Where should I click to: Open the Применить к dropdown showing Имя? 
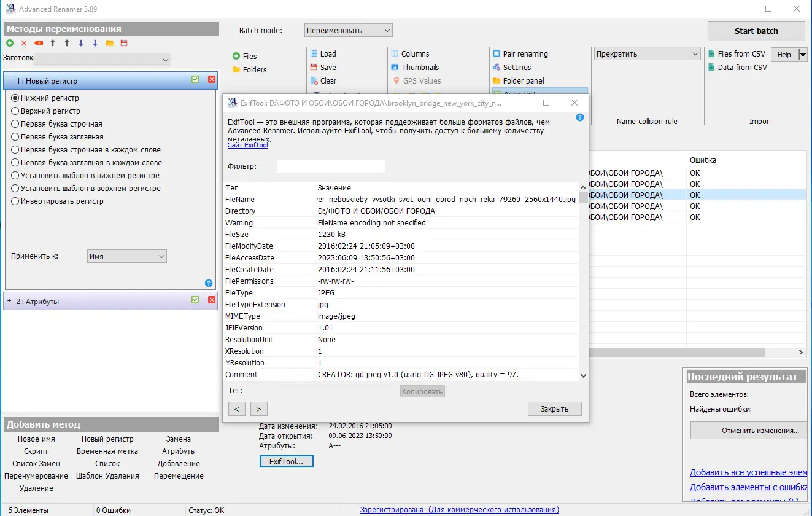(126, 256)
